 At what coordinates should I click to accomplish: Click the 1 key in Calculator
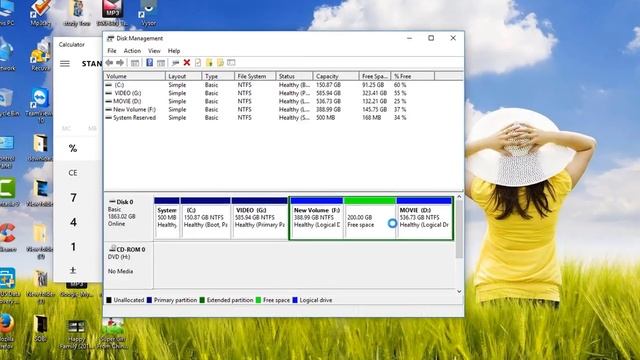(x=73, y=247)
